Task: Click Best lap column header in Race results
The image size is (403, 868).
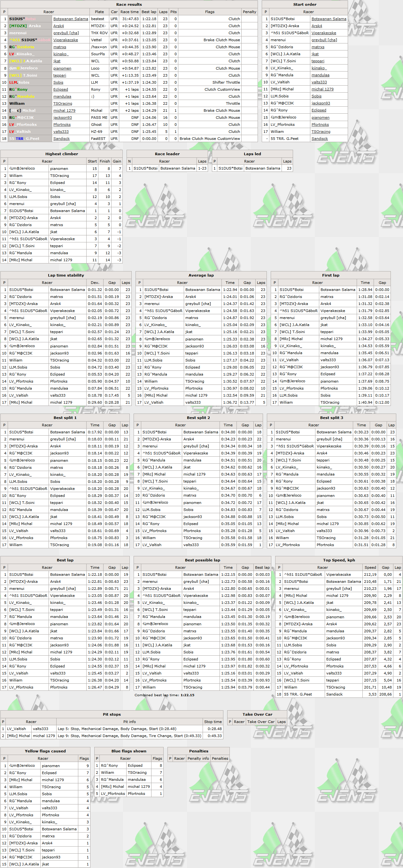Action: pyautogui.click(x=149, y=12)
